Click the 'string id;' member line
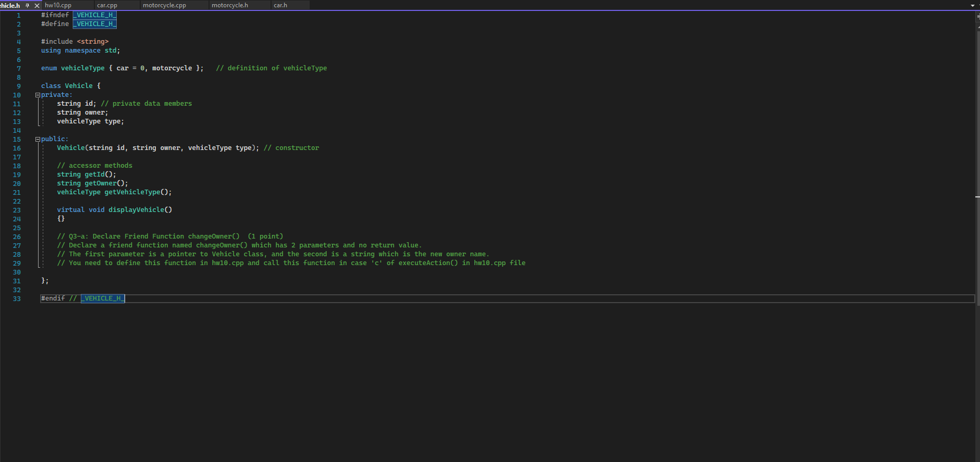 tap(77, 104)
